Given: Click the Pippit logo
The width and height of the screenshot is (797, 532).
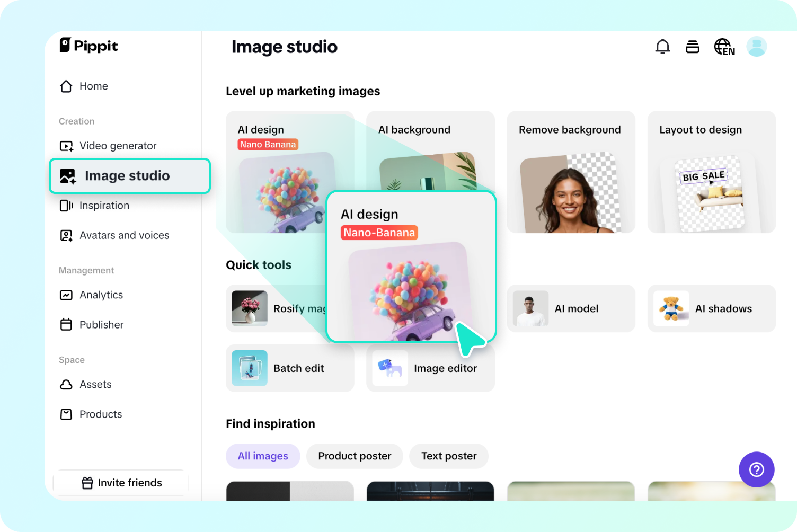Looking at the screenshot, I should pyautogui.click(x=88, y=46).
